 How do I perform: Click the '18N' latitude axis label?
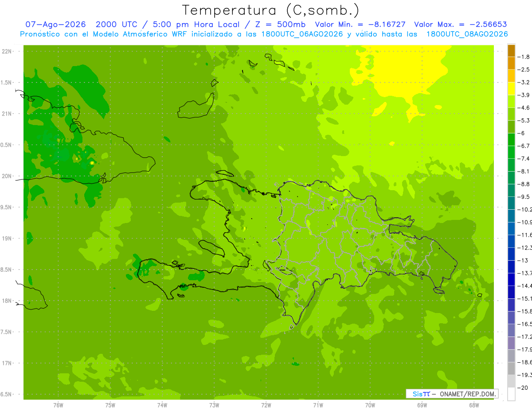pos(7,301)
